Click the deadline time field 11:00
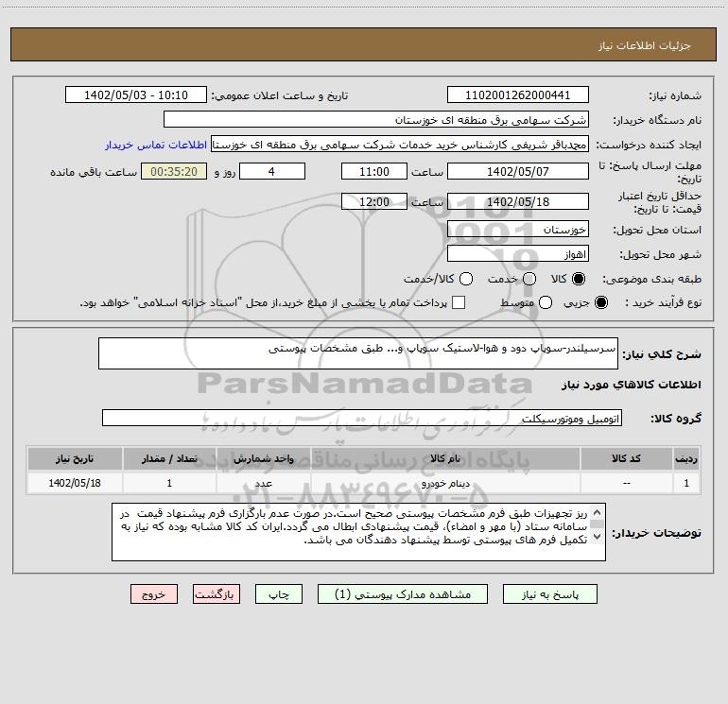The image size is (728, 704). pyautogui.click(x=374, y=171)
